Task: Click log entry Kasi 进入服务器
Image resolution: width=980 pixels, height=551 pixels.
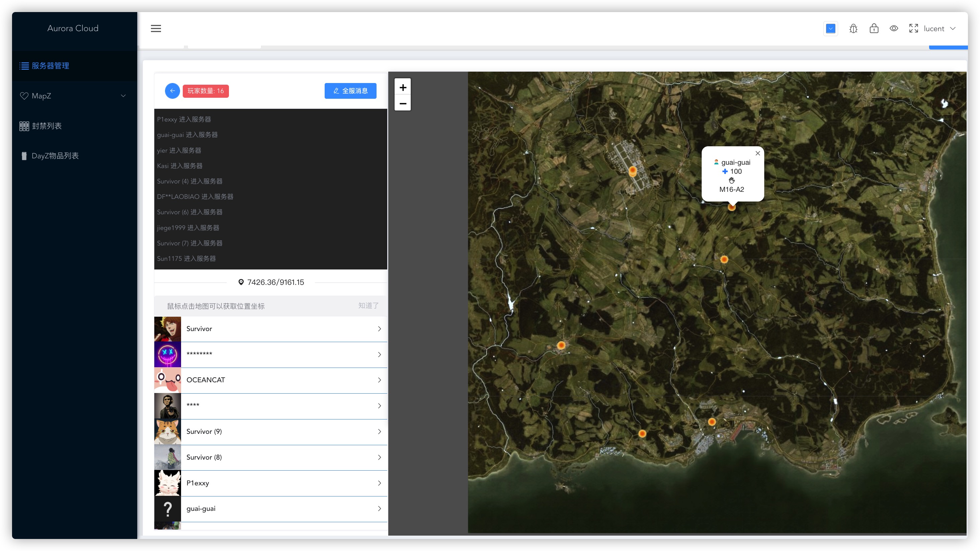Action: 179,166
